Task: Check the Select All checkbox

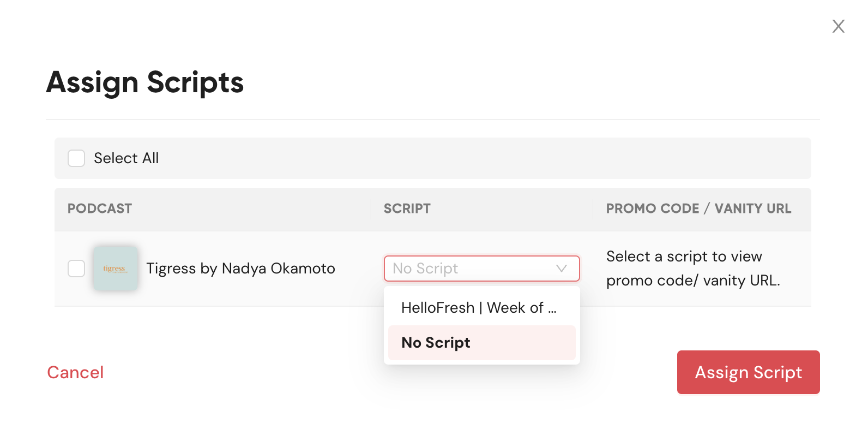Action: (76, 158)
